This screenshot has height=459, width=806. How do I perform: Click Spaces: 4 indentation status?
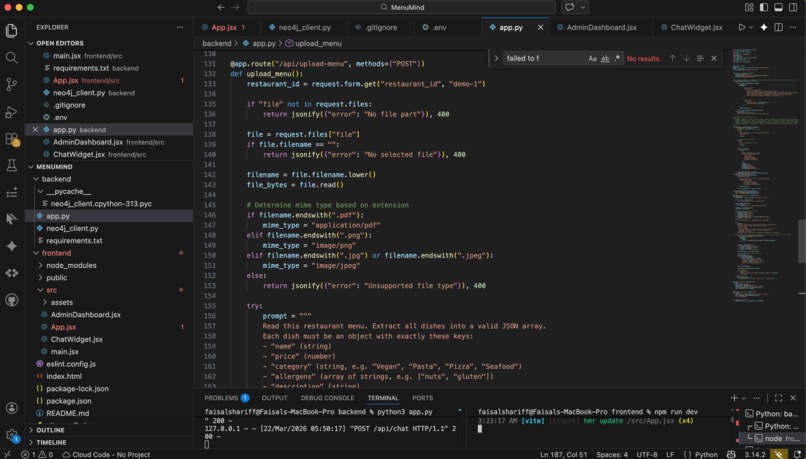[x=612, y=454]
